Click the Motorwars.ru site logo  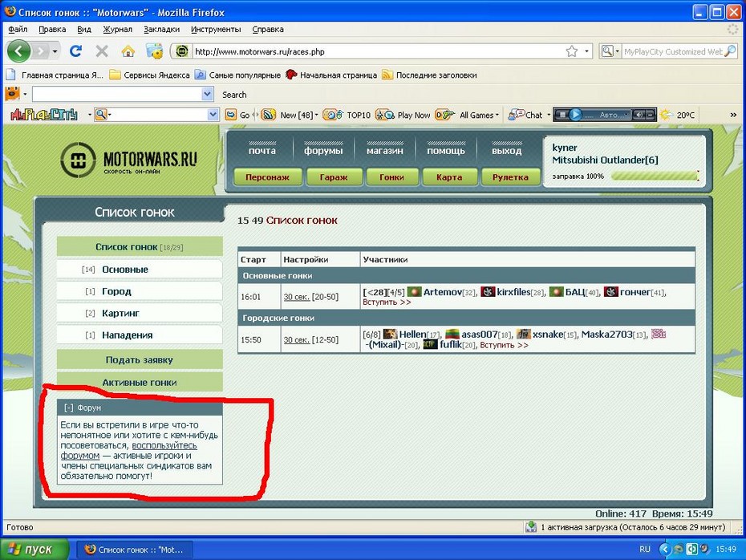pos(129,160)
